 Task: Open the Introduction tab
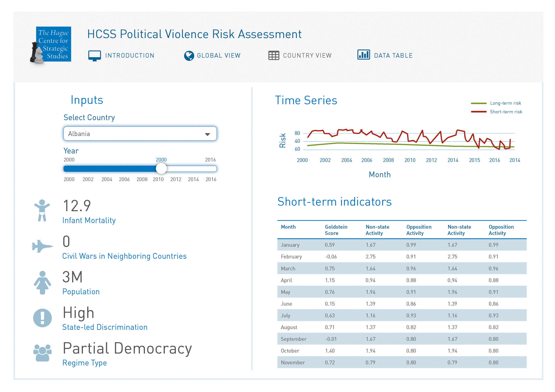[129, 56]
